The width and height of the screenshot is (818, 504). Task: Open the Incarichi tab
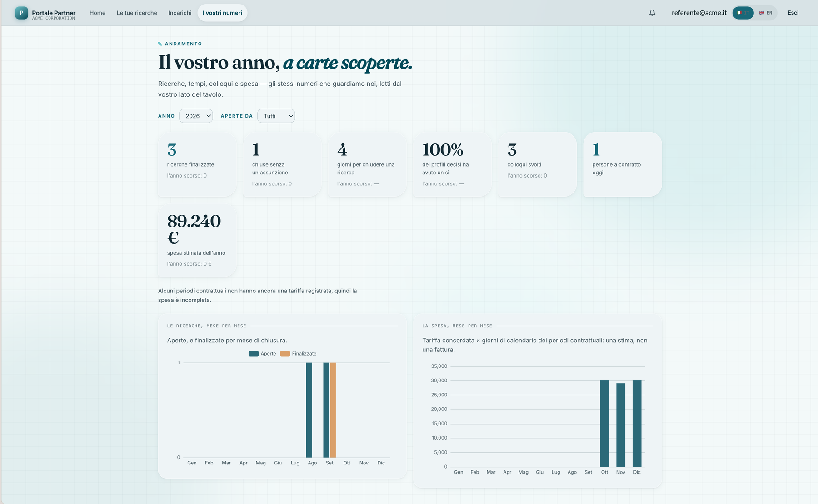[180, 13]
